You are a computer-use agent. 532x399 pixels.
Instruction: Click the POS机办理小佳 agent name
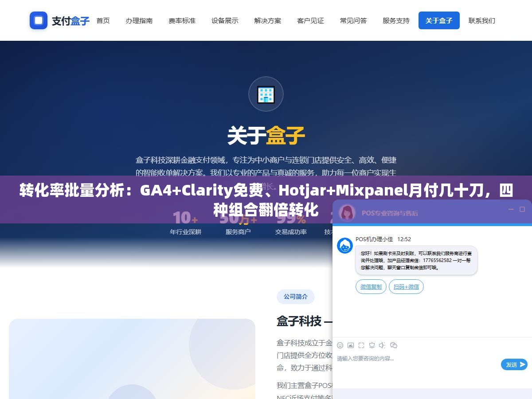coord(374,239)
